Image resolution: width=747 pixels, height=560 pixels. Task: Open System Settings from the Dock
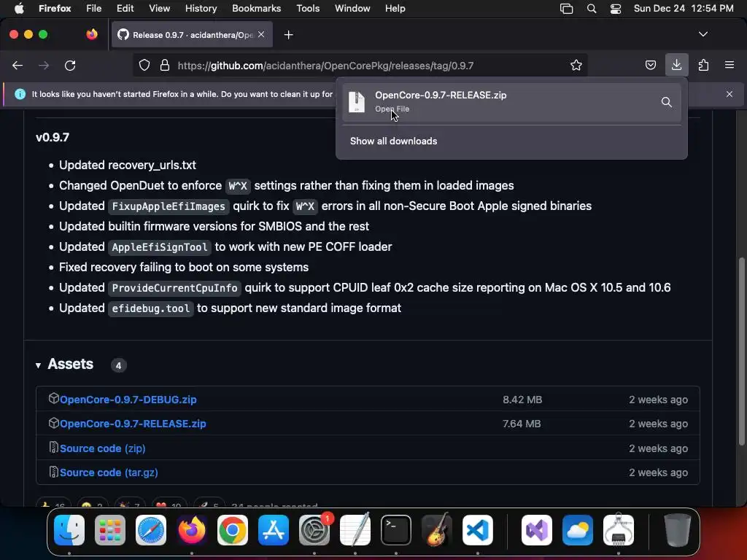(x=314, y=530)
